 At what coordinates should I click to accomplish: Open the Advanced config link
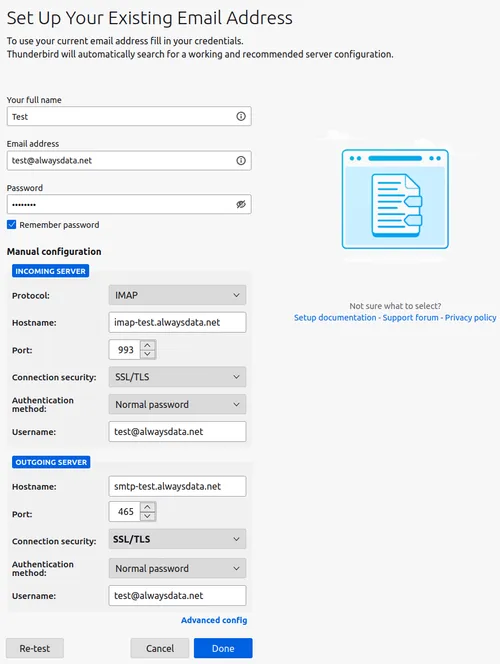pyautogui.click(x=214, y=620)
